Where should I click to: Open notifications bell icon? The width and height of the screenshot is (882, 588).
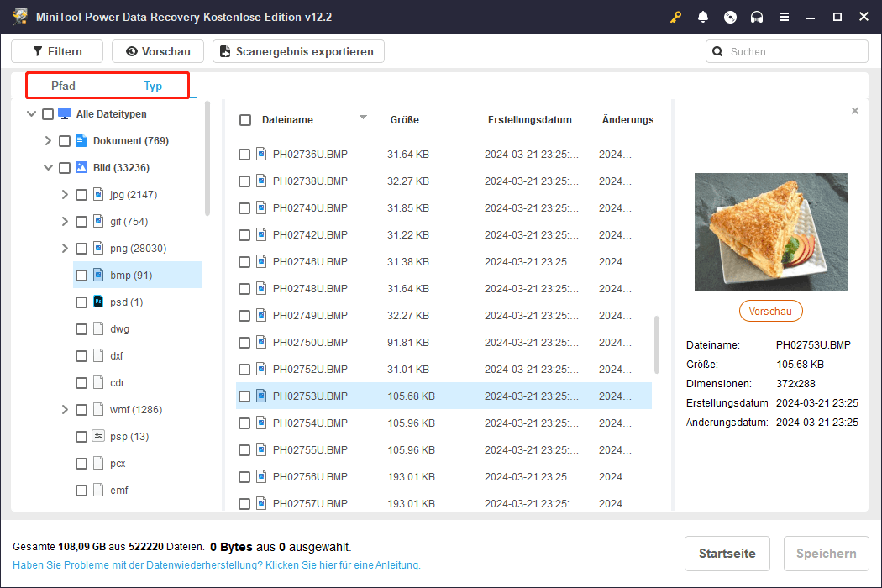pyautogui.click(x=702, y=17)
